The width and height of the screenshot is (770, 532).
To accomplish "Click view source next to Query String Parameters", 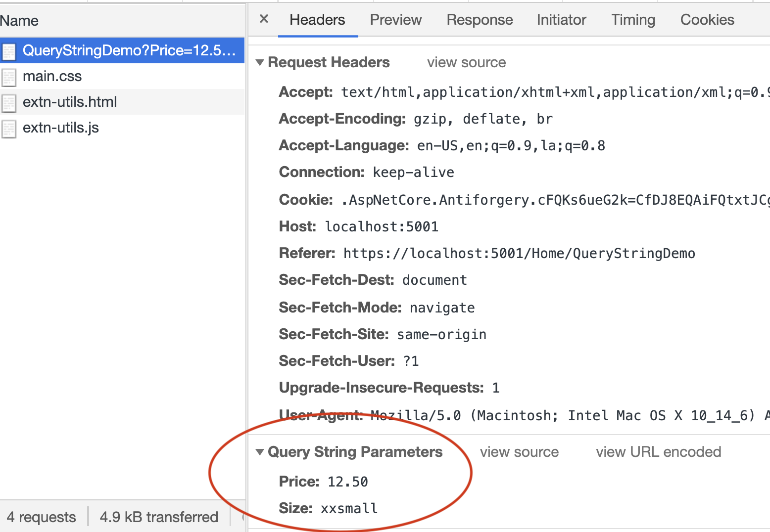I will 519,452.
